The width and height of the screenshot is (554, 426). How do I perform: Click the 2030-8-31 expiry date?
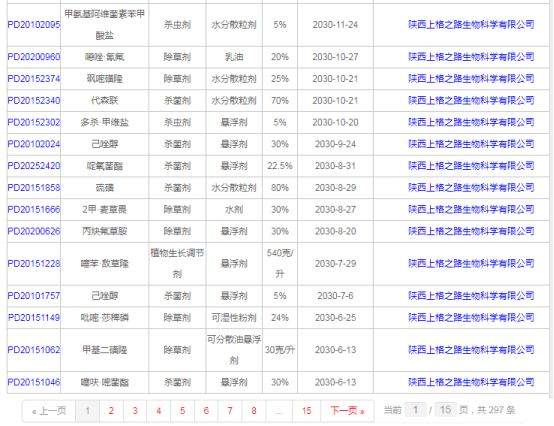335,166
